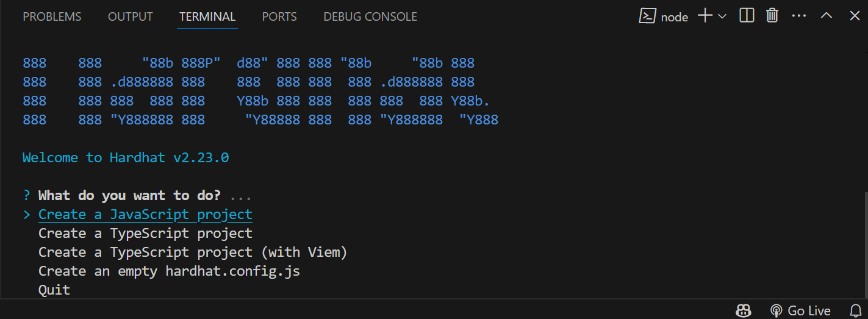The image size is (868, 319).
Task: Choose Create a JavaScript project option
Action: (145, 214)
